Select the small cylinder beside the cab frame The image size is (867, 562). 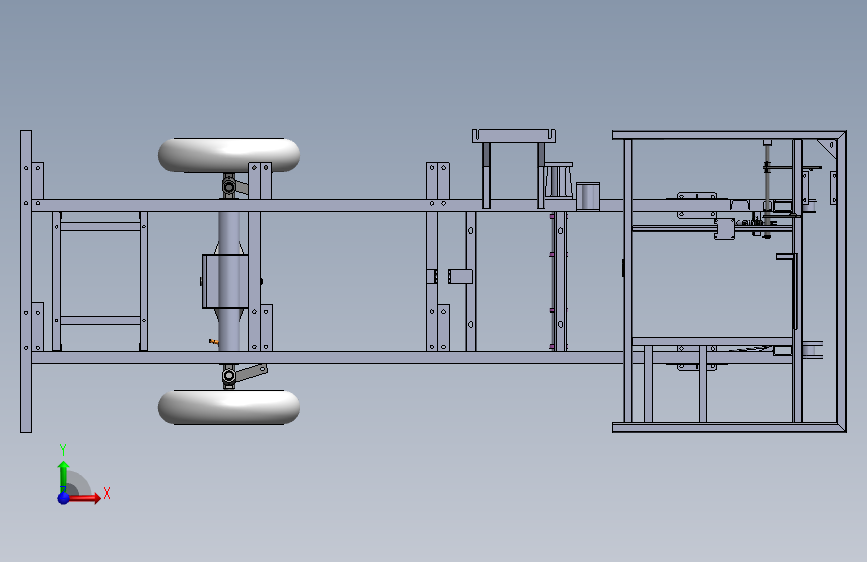pos(588,196)
